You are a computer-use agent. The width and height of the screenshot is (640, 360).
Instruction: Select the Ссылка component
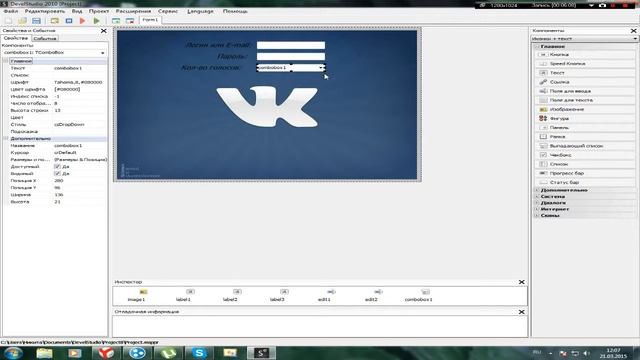(585, 82)
